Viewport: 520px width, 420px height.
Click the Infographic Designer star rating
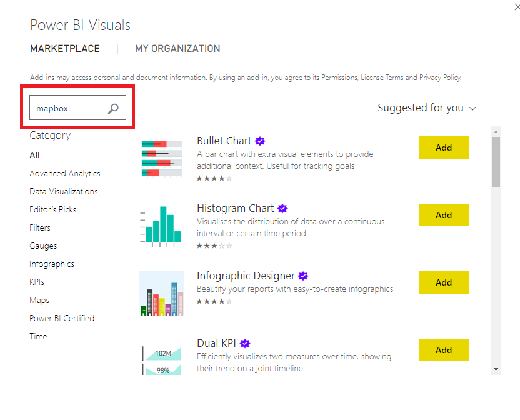pyautogui.click(x=214, y=302)
